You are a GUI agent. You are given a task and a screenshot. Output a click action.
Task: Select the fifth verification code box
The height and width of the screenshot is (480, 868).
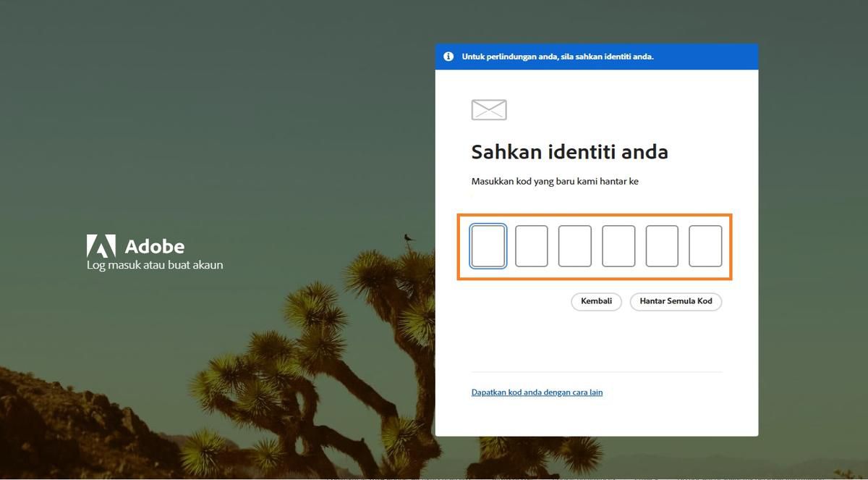(x=662, y=245)
